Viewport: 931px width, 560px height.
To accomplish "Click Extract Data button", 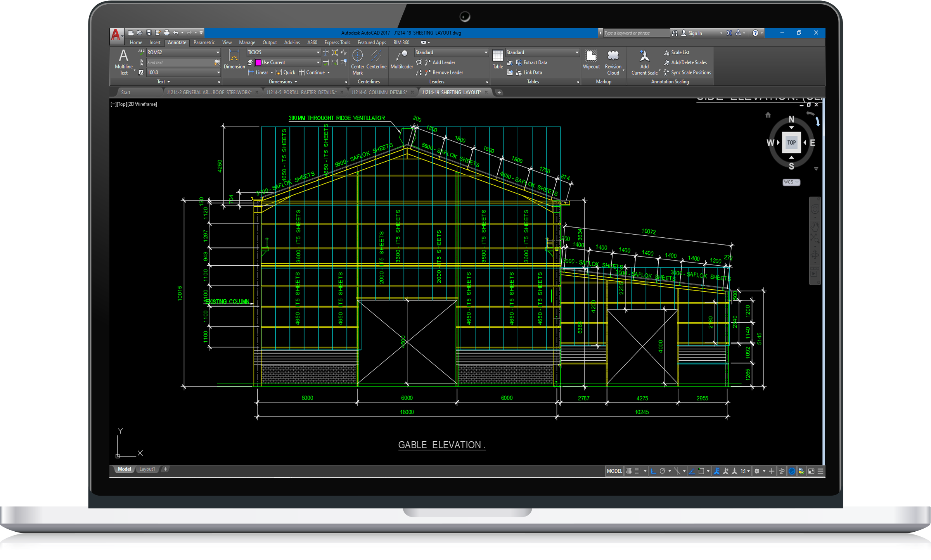I will click(532, 62).
